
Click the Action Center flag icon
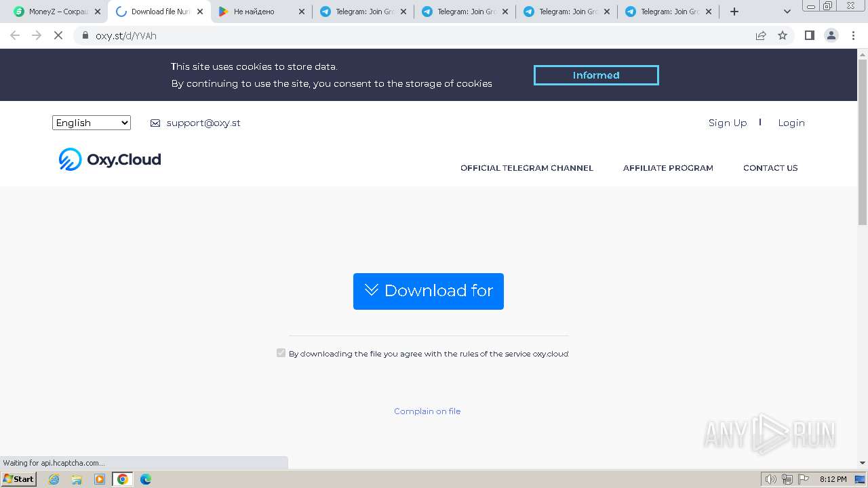(x=804, y=479)
